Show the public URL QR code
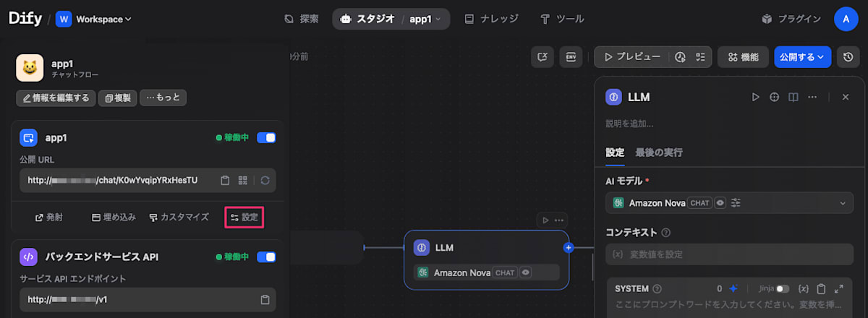The height and width of the screenshot is (318, 868). point(243,180)
